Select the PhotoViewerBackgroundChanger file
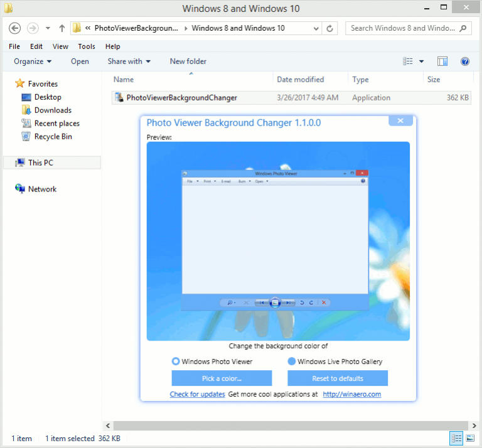Viewport: 482px width, 448px height. 291,98
